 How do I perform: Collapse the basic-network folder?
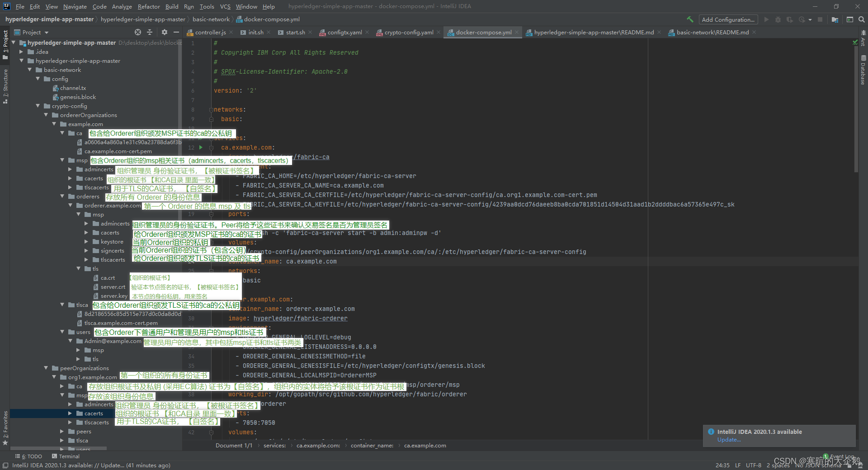(29, 70)
